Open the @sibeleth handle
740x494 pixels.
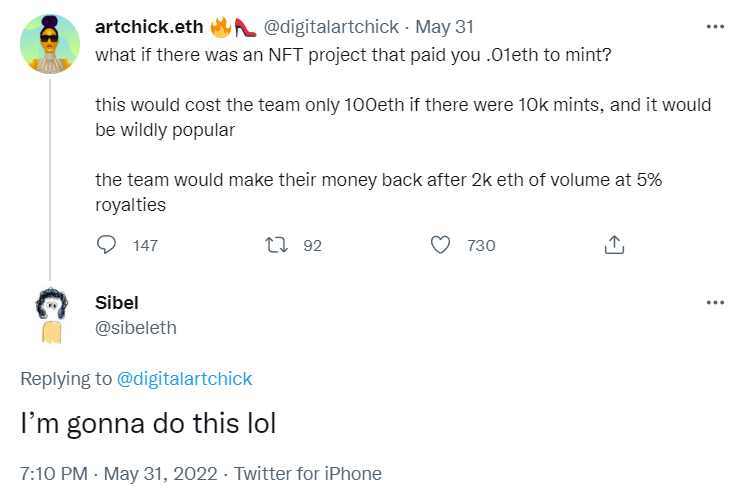pyautogui.click(x=135, y=327)
